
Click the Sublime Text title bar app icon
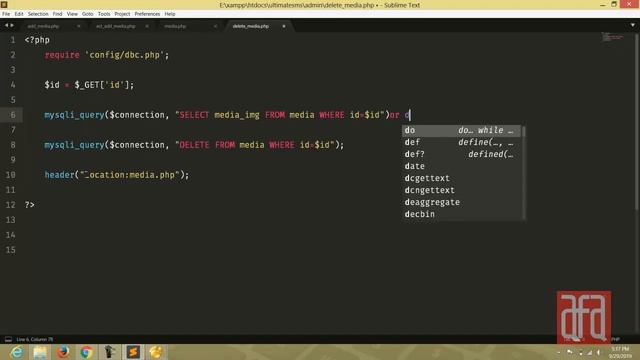(4, 4)
